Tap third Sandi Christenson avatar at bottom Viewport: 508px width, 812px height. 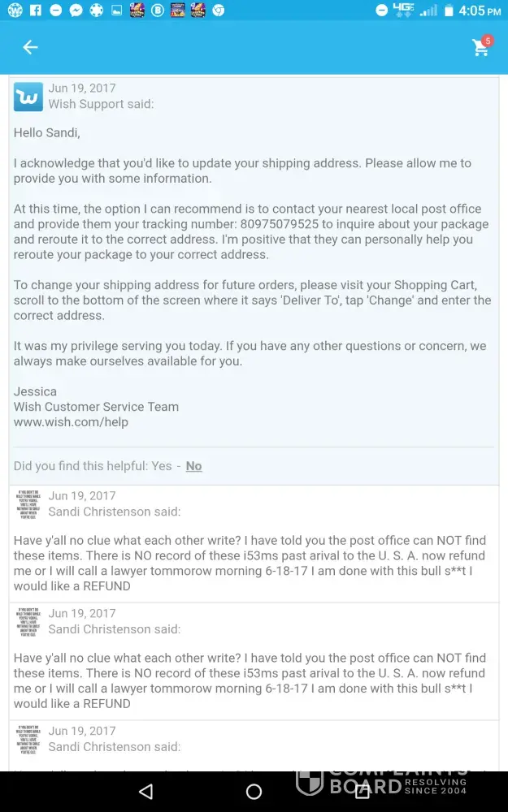coord(28,740)
